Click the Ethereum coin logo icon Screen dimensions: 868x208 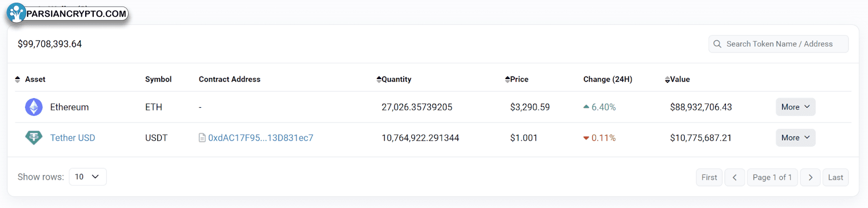(34, 107)
